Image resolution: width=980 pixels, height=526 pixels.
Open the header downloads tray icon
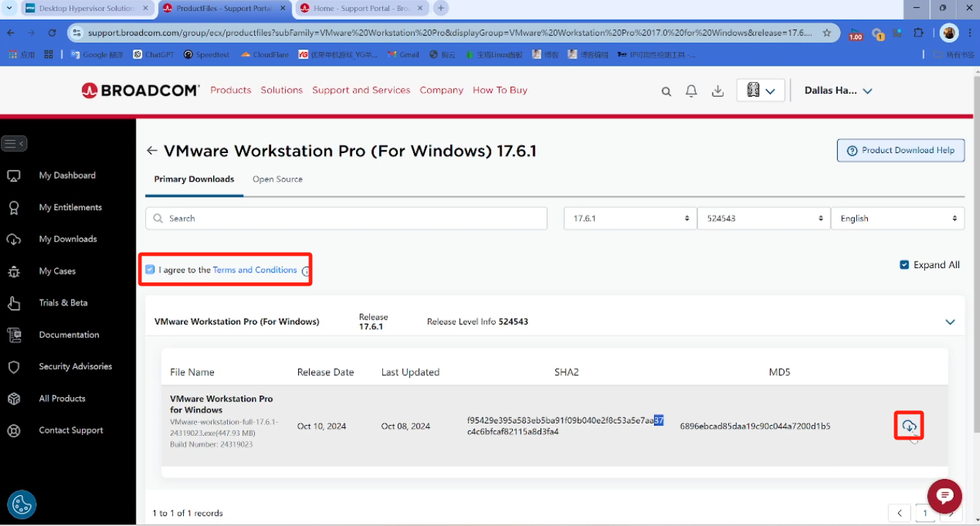click(x=718, y=91)
